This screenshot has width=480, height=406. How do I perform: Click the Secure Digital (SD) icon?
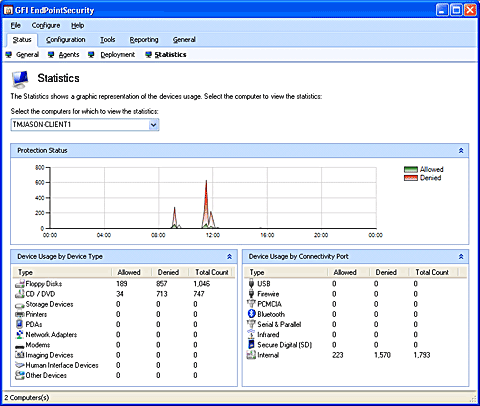(x=251, y=345)
